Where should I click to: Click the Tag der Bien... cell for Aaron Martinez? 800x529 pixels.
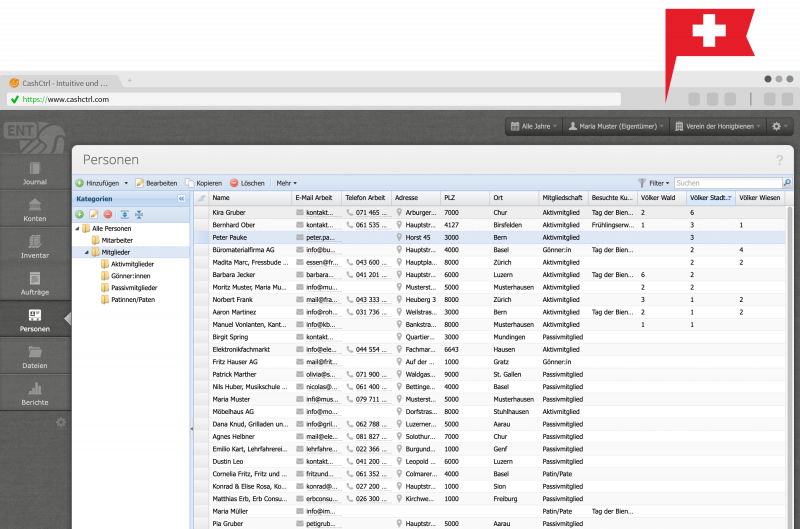[612, 312]
